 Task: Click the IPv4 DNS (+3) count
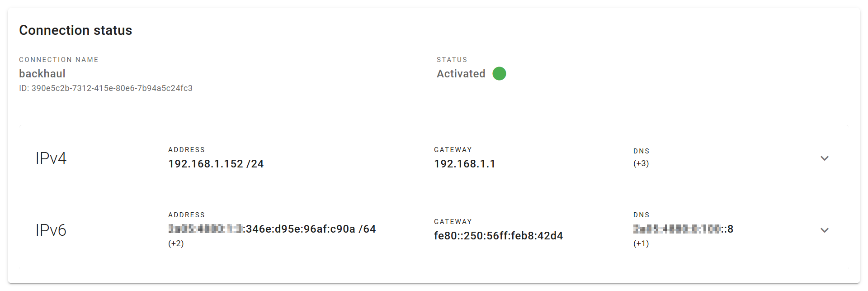[x=641, y=163]
